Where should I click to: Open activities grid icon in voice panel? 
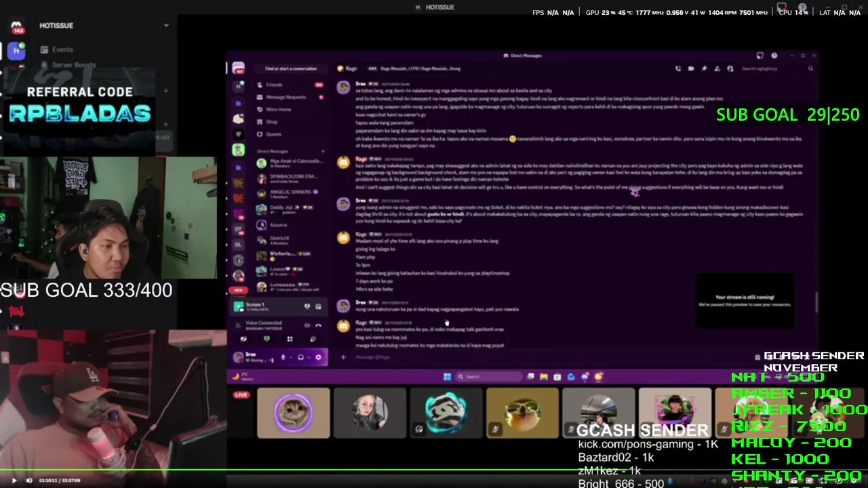[290, 339]
